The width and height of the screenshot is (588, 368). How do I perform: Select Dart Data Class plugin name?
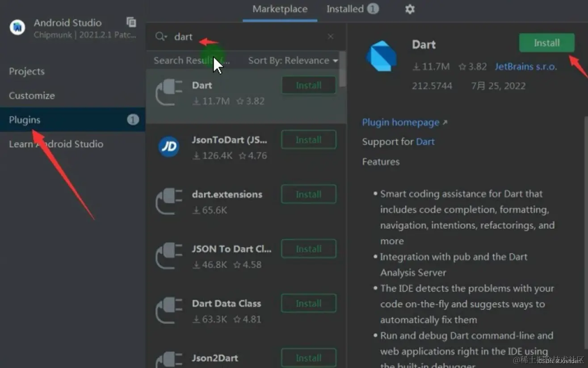227,303
